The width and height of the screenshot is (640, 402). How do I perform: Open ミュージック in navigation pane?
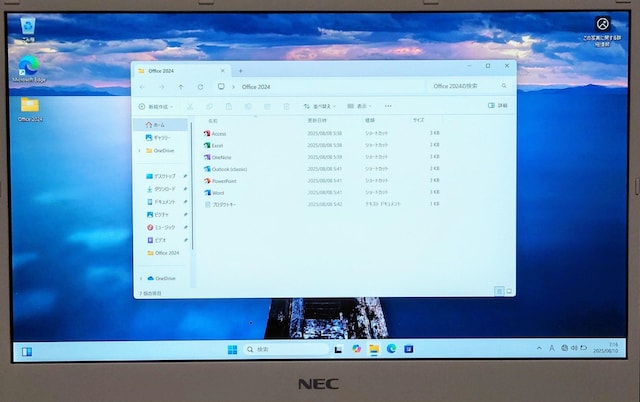(x=161, y=227)
